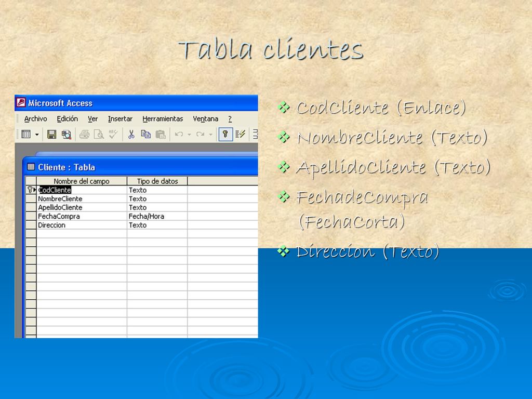Click the Cliente : Tabla window icon
Screen dimensions: 532x399
tap(31, 167)
